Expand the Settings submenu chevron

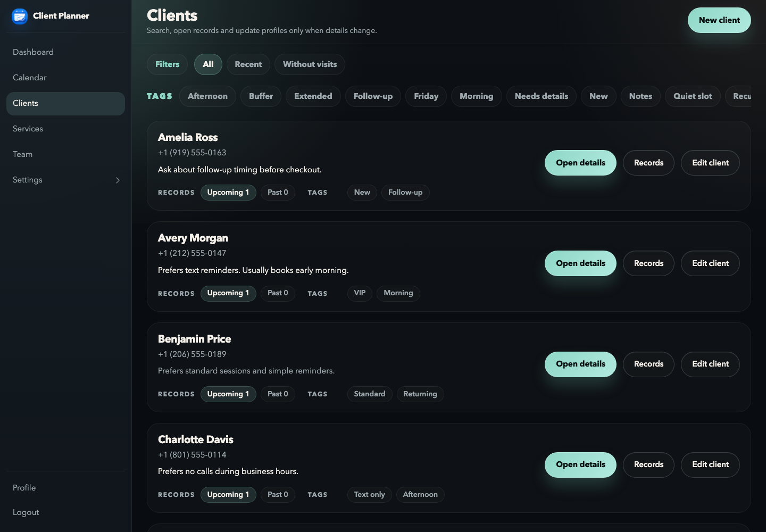coord(118,180)
